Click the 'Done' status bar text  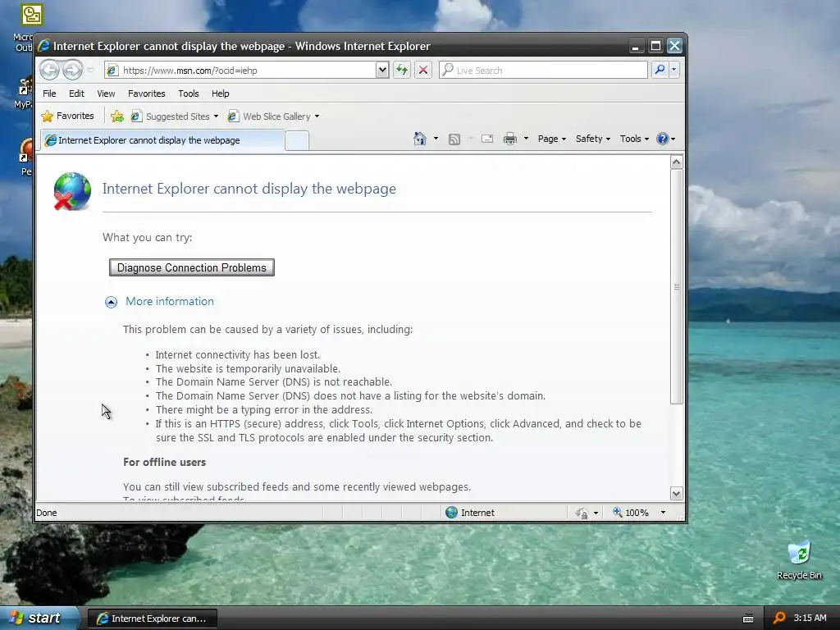pos(47,513)
